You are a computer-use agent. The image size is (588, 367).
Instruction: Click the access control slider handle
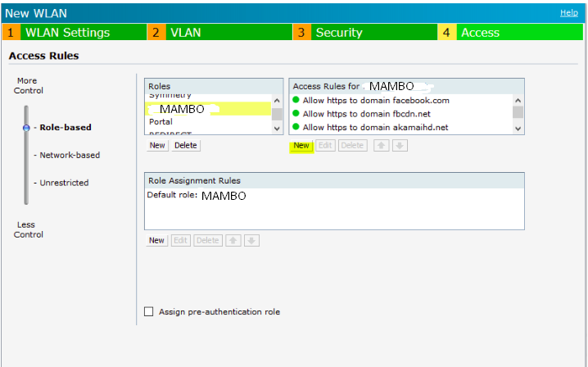26,127
